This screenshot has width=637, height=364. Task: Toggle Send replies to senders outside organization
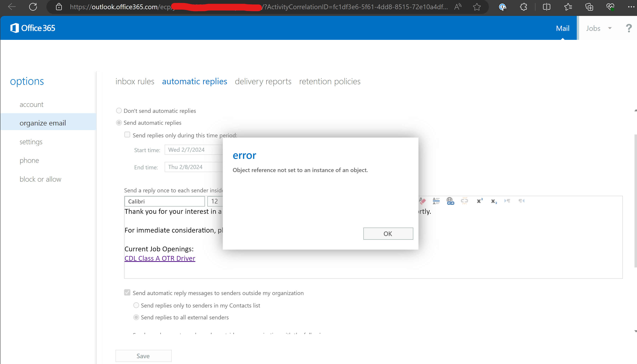tap(127, 293)
